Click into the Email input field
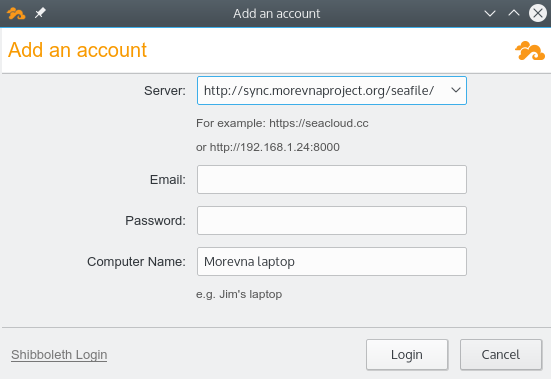This screenshot has width=551, height=379. click(x=332, y=179)
